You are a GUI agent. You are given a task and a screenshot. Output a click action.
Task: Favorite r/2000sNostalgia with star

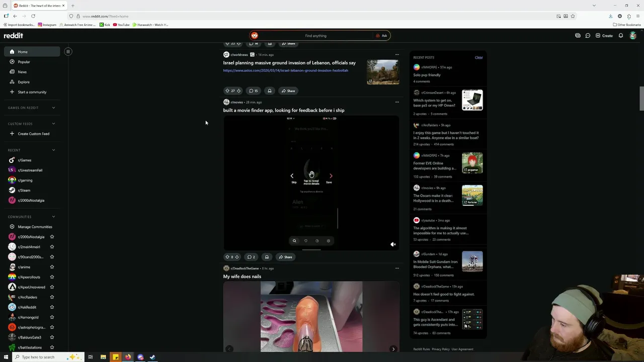pyautogui.click(x=52, y=237)
